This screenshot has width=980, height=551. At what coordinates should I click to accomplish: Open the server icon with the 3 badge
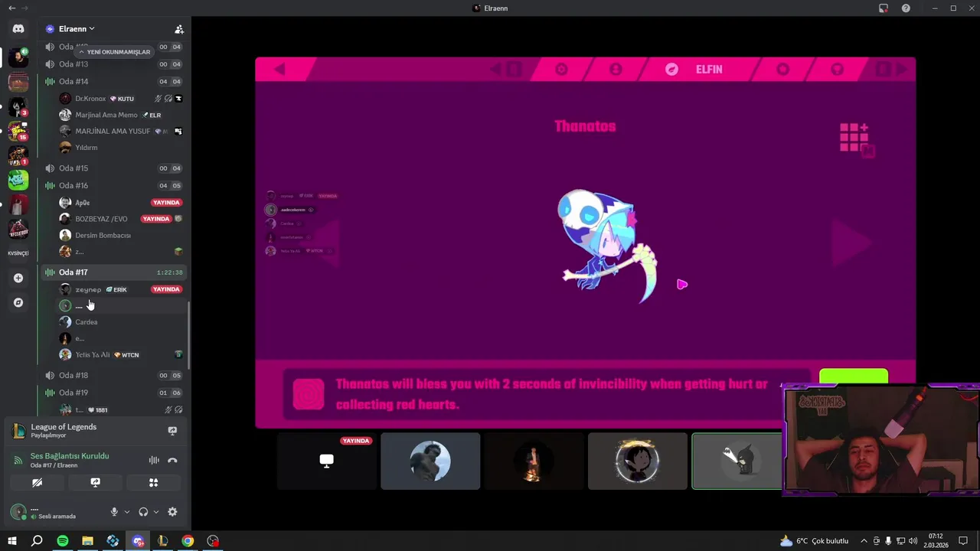coord(18,106)
